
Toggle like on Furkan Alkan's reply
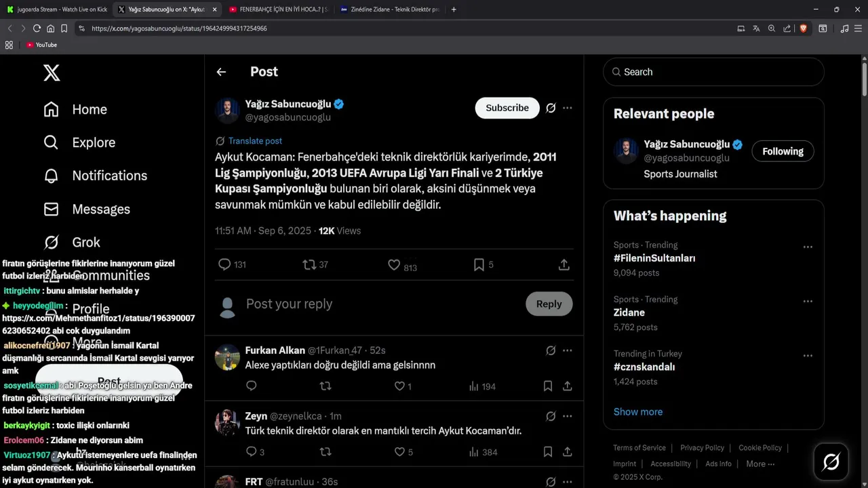(x=399, y=386)
